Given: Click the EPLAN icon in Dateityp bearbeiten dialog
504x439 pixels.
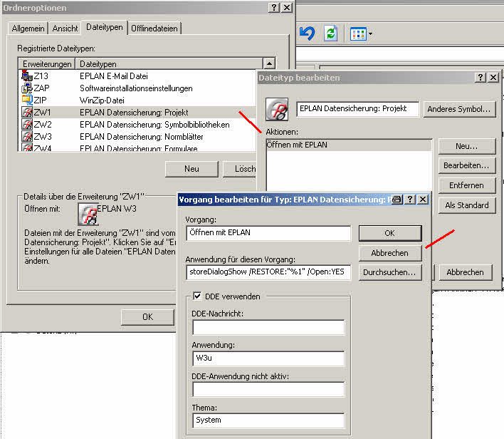Looking at the screenshot, I should pos(277,109).
